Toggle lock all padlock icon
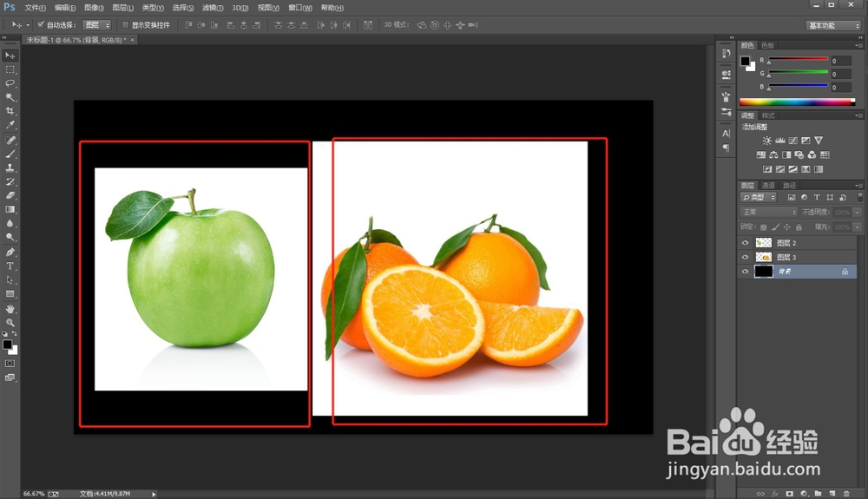Image resolution: width=868 pixels, height=499 pixels. tap(799, 227)
